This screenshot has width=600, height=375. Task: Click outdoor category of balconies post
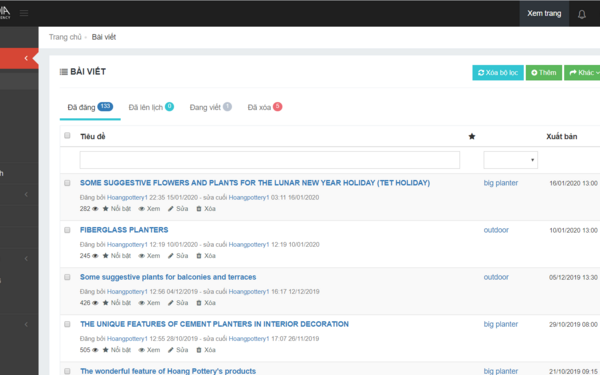click(496, 277)
